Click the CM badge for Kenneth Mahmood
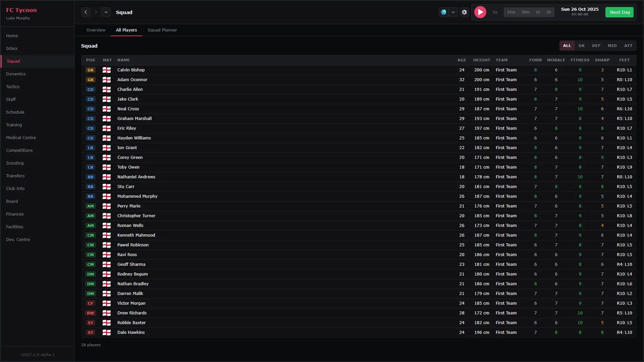 point(91,235)
